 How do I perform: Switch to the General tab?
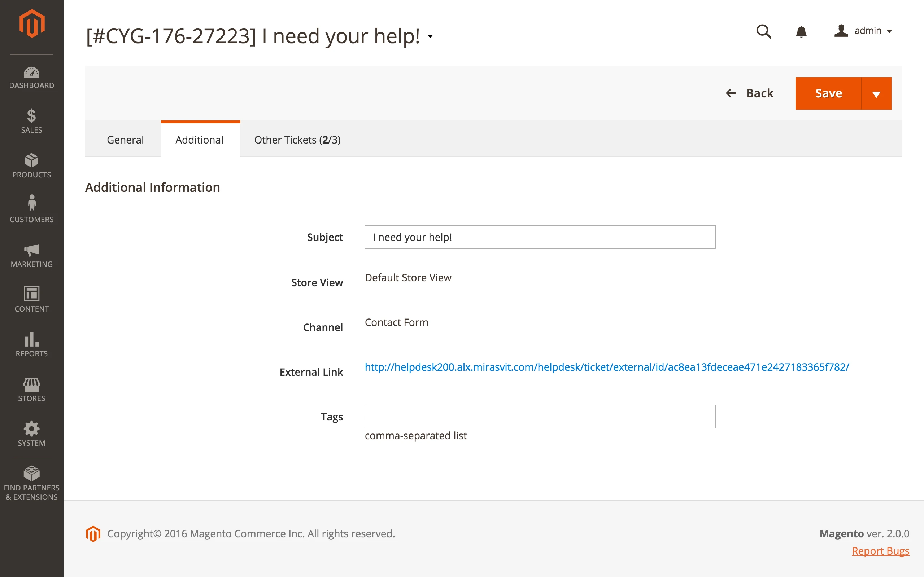[125, 140]
